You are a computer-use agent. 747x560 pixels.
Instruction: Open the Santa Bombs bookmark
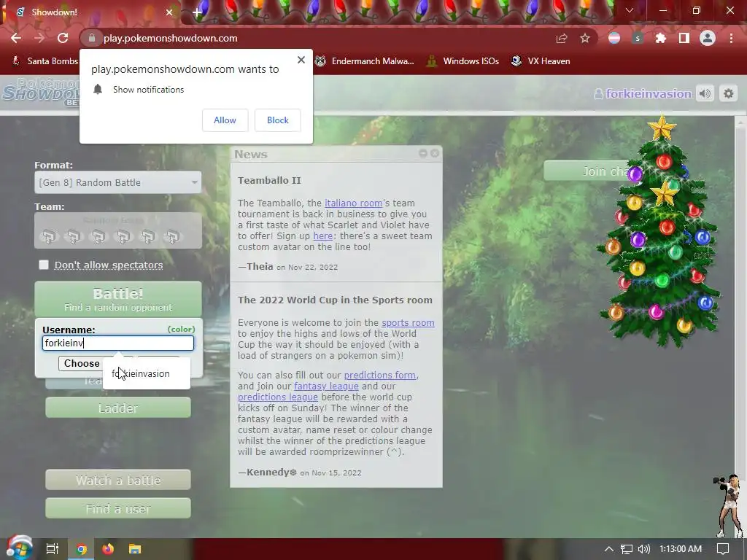45,61
